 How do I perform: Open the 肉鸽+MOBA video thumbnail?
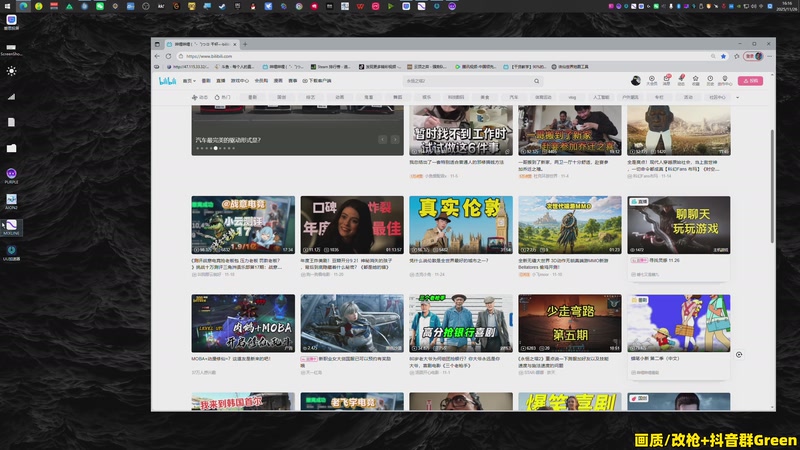243,323
